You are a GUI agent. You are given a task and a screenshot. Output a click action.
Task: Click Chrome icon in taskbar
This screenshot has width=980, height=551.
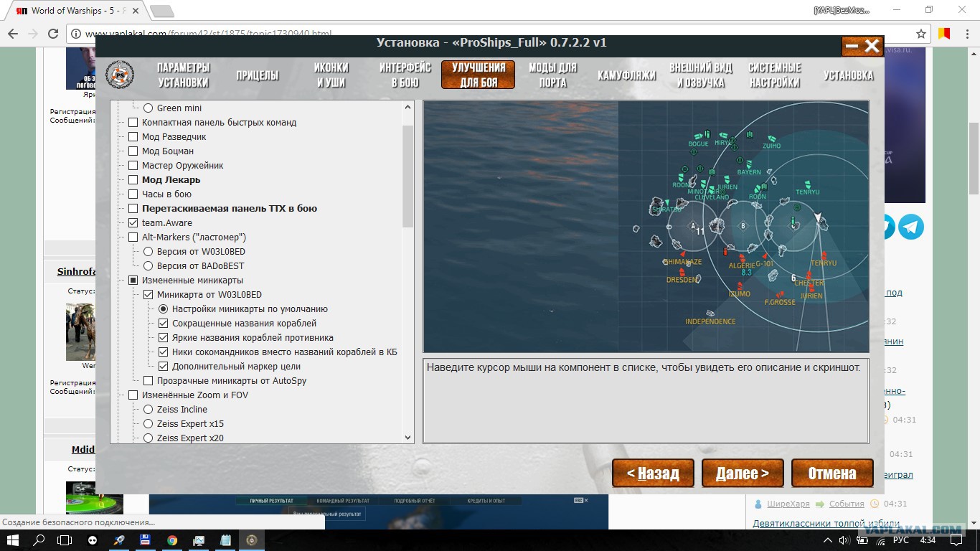(x=172, y=540)
